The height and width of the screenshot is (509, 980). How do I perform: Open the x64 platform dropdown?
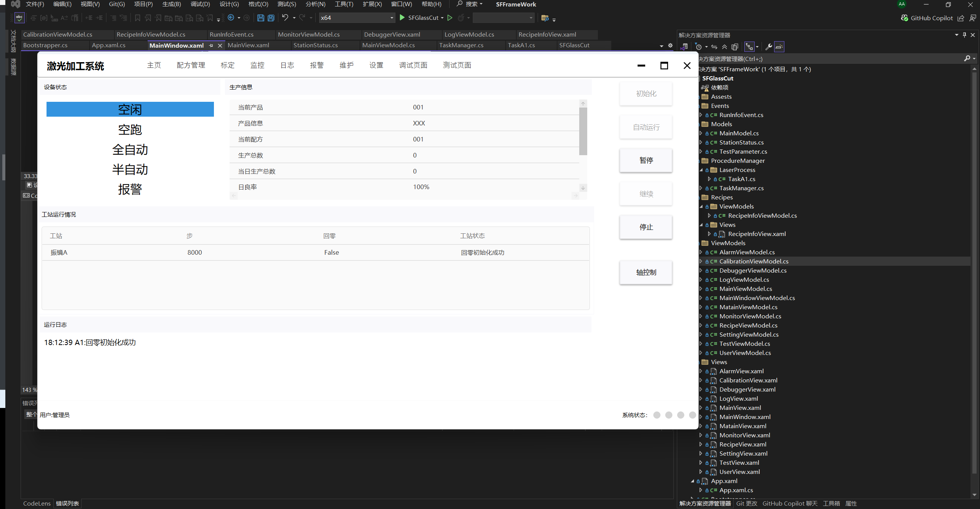point(392,18)
